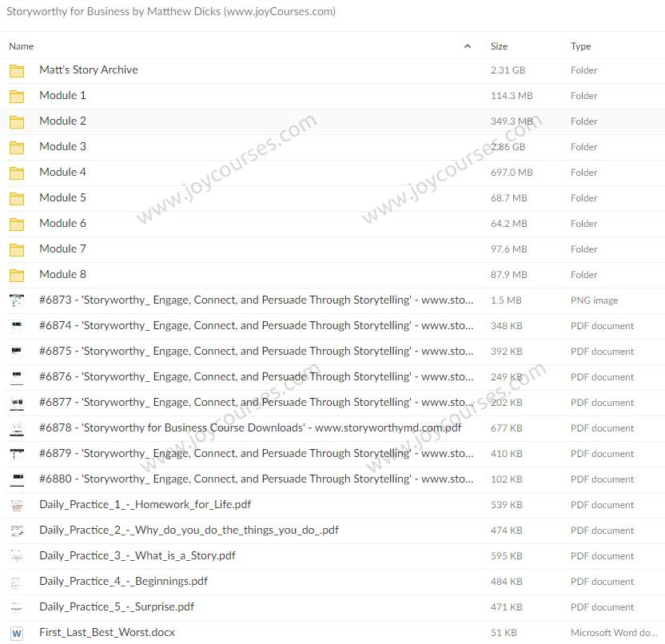Select the Module 3 folder icon
Screen dimensions: 665x644
pos(17,148)
